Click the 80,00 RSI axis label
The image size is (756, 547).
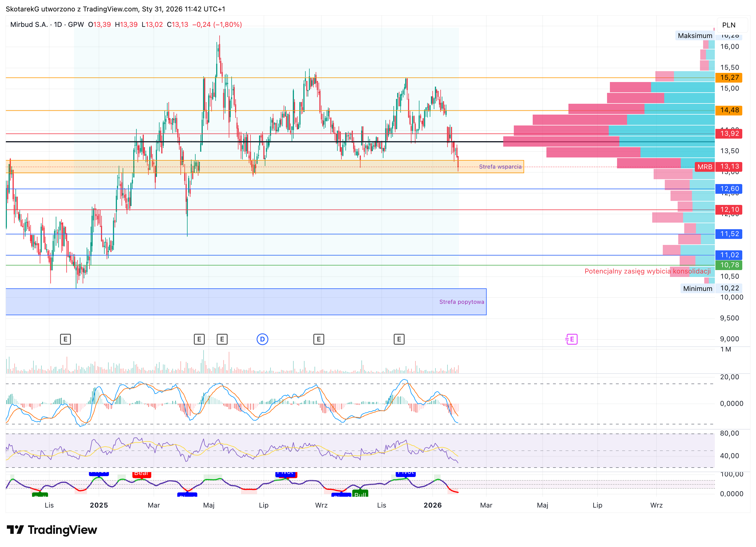[729, 433]
